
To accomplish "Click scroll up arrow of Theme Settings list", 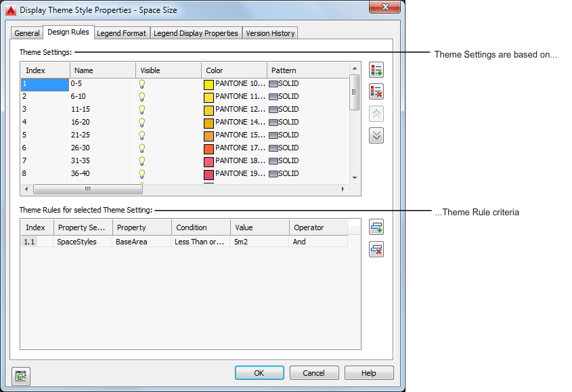I will (355, 68).
